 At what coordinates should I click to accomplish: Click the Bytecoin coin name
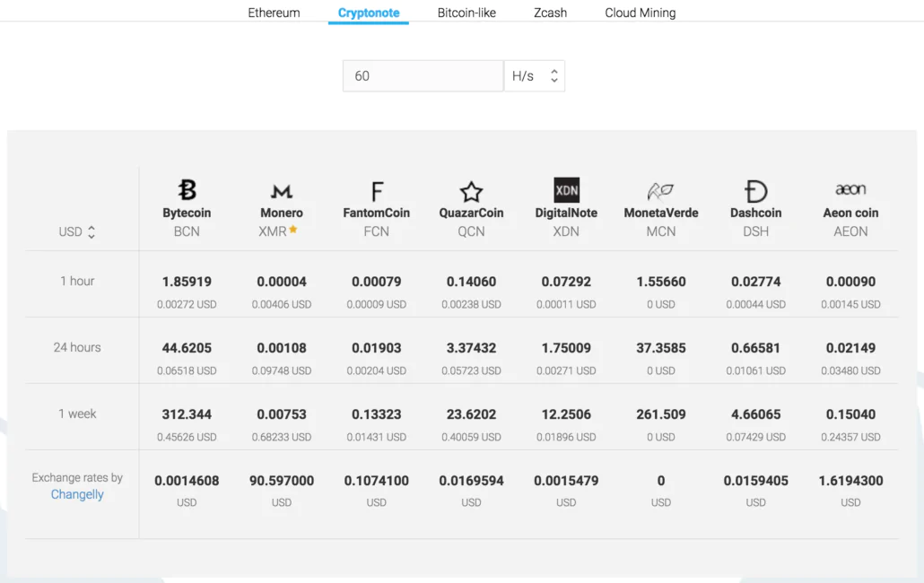187,213
